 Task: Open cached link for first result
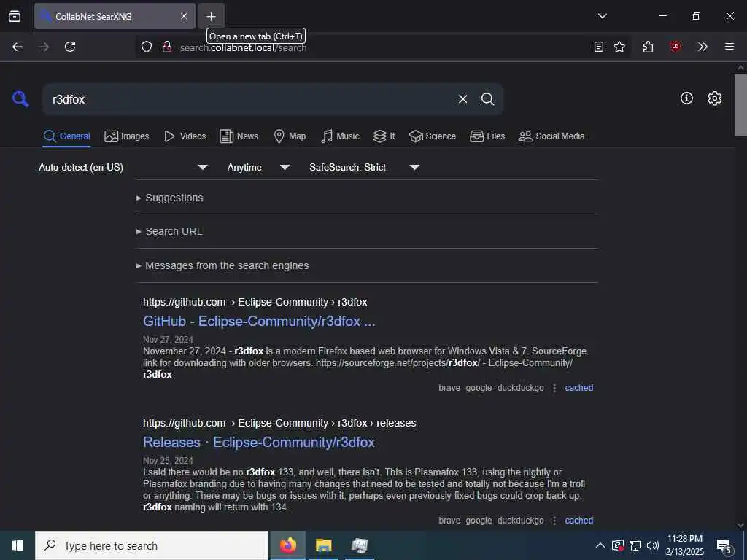tap(578, 388)
